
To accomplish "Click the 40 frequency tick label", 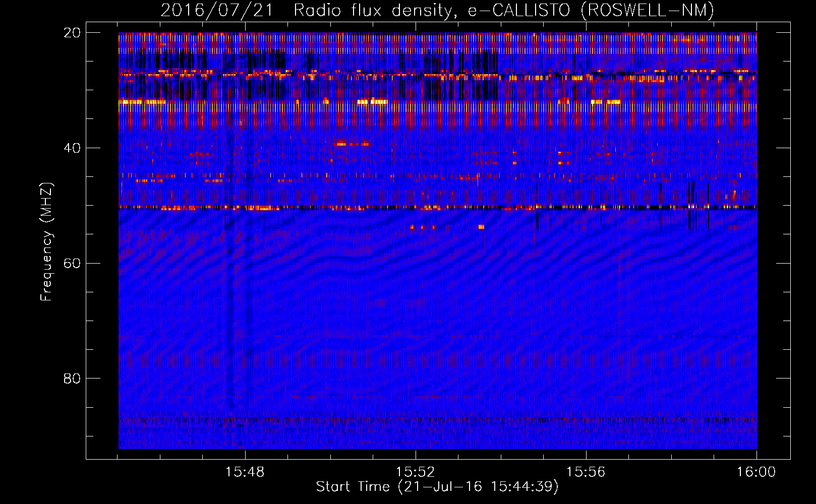I will click(72, 148).
